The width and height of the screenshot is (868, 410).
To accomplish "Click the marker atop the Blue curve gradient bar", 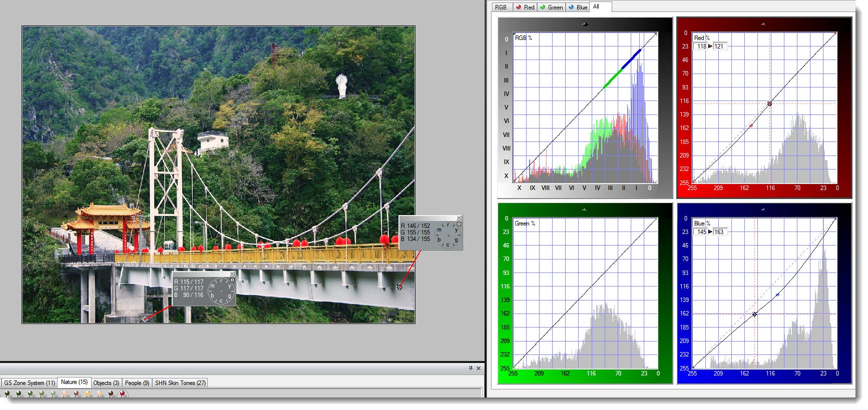I will coord(763,209).
